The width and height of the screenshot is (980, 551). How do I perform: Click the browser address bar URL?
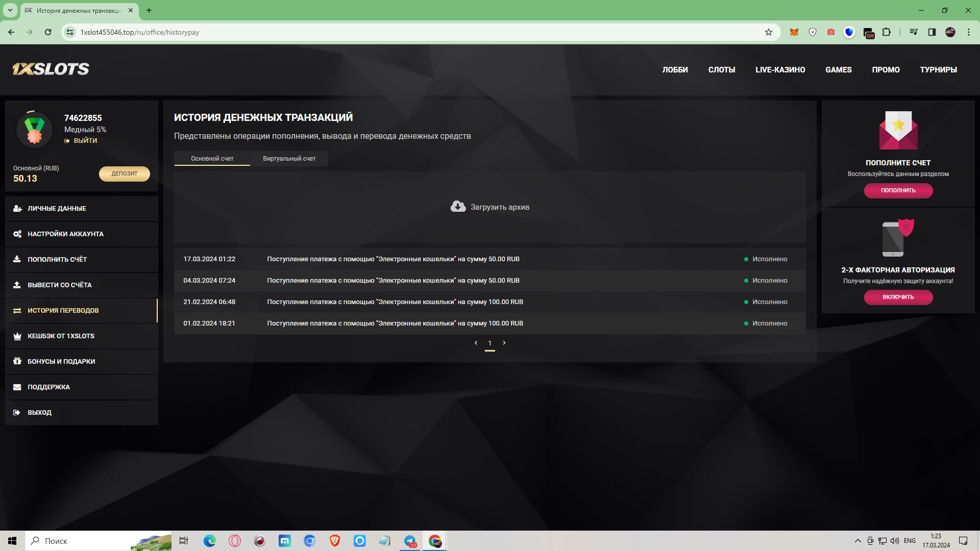(x=140, y=32)
